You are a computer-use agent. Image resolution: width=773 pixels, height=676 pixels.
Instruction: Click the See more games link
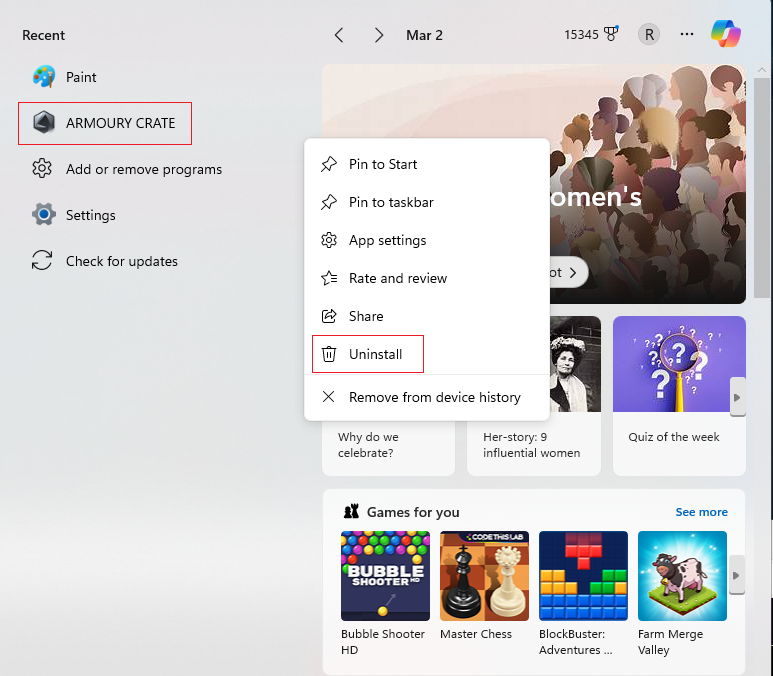(701, 512)
